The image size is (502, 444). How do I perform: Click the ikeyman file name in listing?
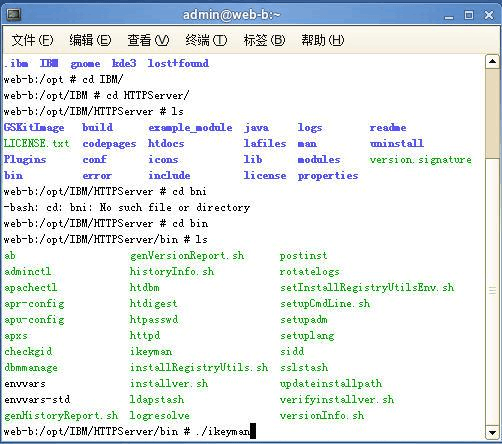(x=151, y=352)
